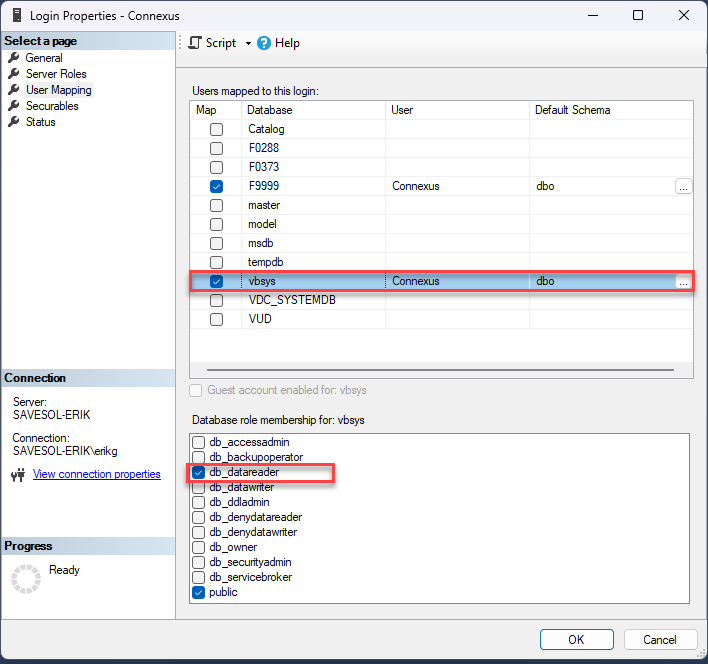Open Help via the question mark icon
Image resolution: width=708 pixels, height=664 pixels.
[264, 43]
